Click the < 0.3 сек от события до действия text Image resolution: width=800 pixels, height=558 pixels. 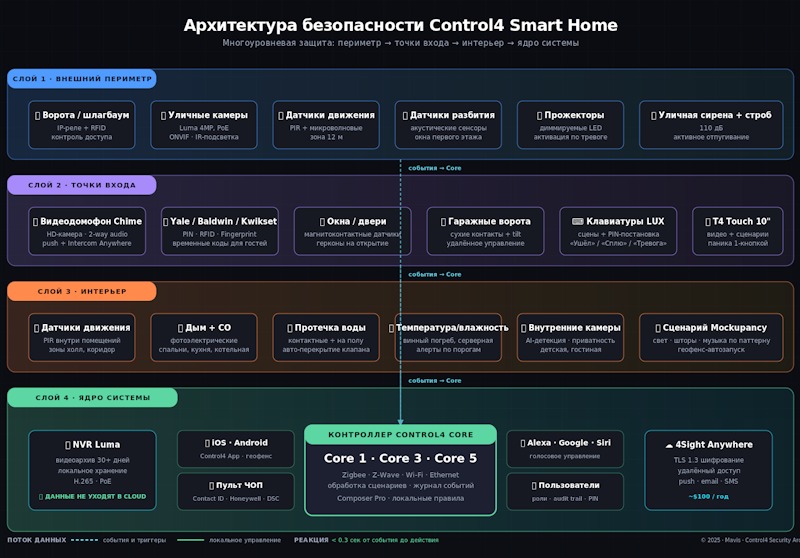pyautogui.click(x=385, y=540)
